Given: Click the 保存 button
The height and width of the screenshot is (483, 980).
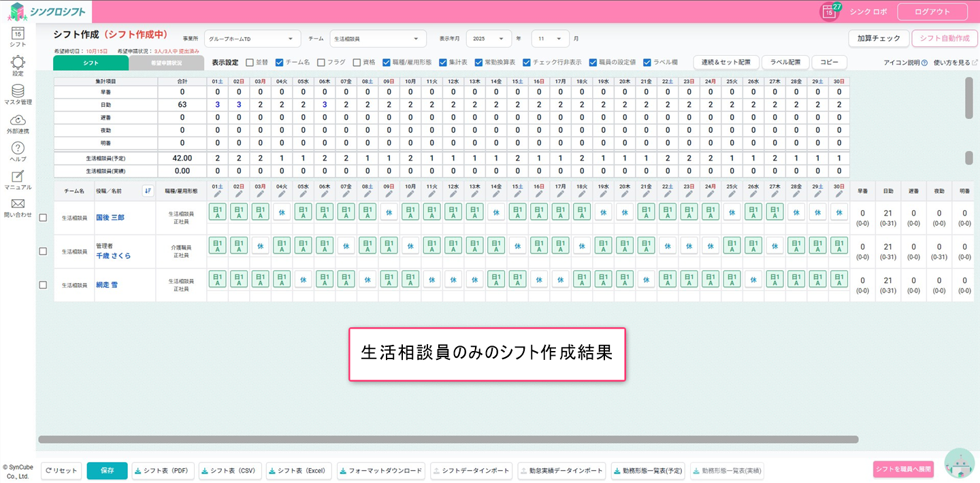Looking at the screenshot, I should click(x=107, y=471).
